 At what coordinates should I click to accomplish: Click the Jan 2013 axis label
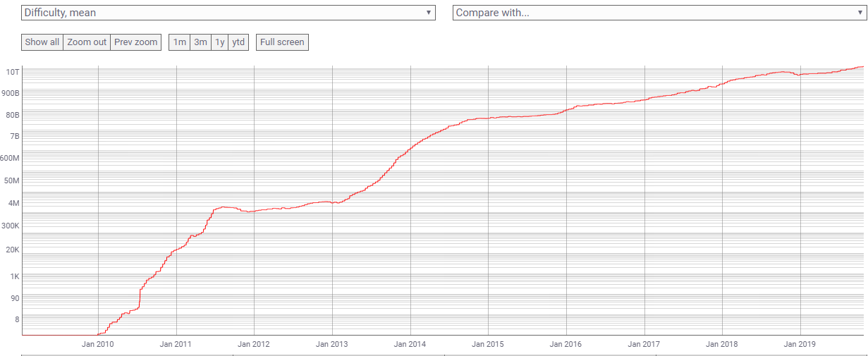pyautogui.click(x=331, y=344)
